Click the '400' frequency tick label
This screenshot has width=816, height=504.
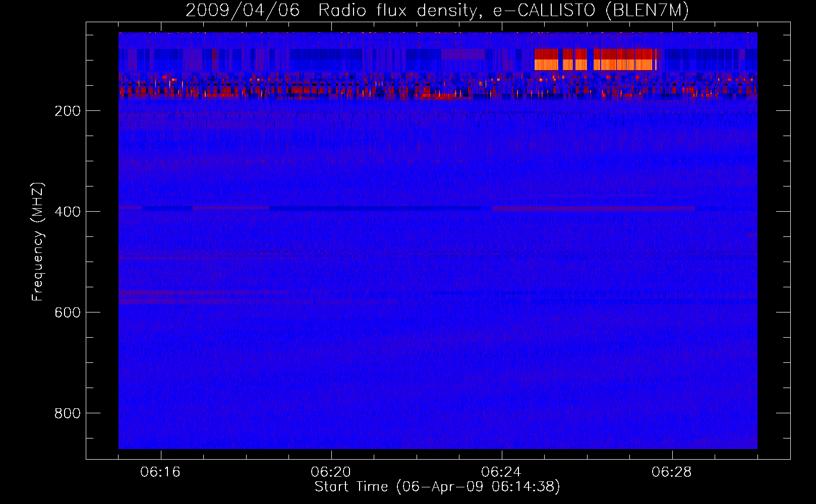(x=68, y=212)
